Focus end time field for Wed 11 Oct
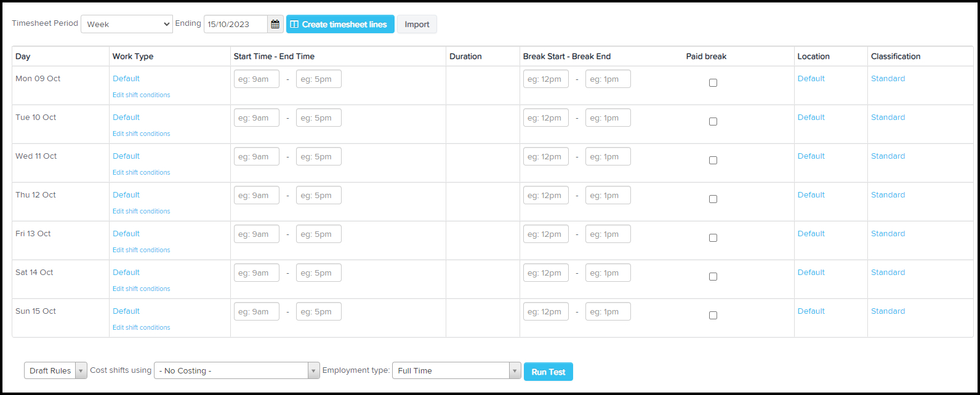 coord(319,156)
